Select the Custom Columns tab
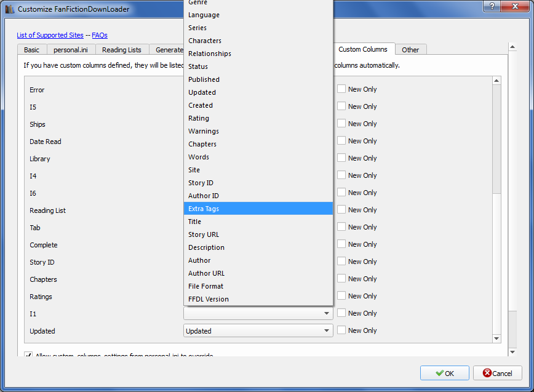 click(363, 49)
